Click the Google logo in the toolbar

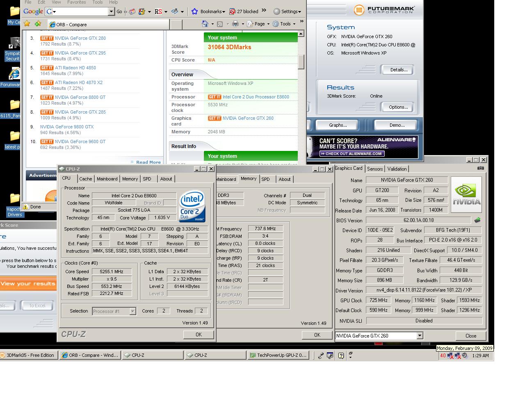pos(33,11)
